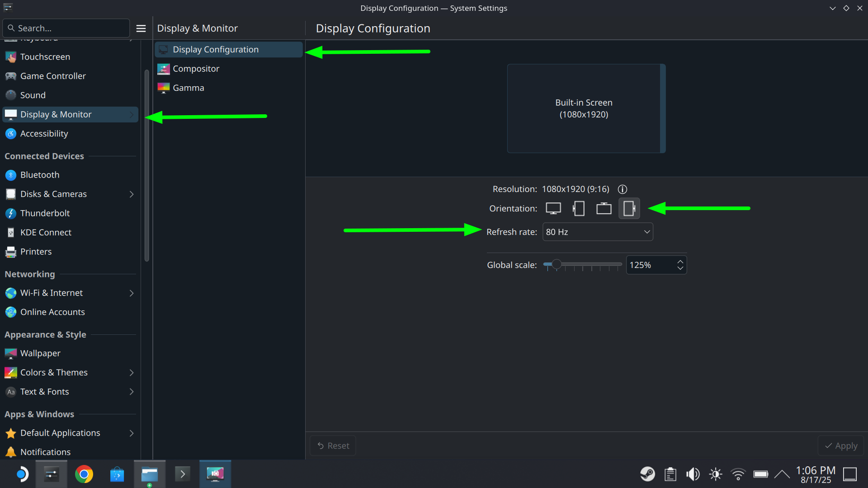Open clipboard tray icon
The image size is (868, 488).
(x=670, y=474)
